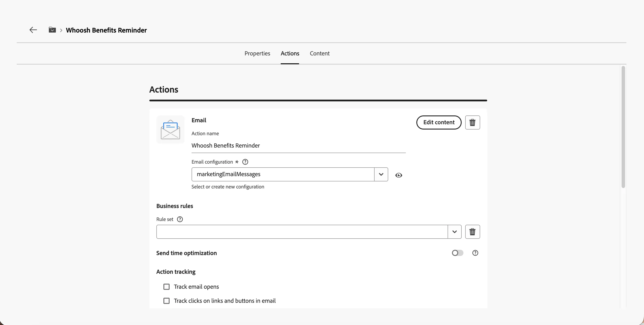Click the vertical scrollbar thumb
This screenshot has height=325, width=644.
tap(623, 127)
